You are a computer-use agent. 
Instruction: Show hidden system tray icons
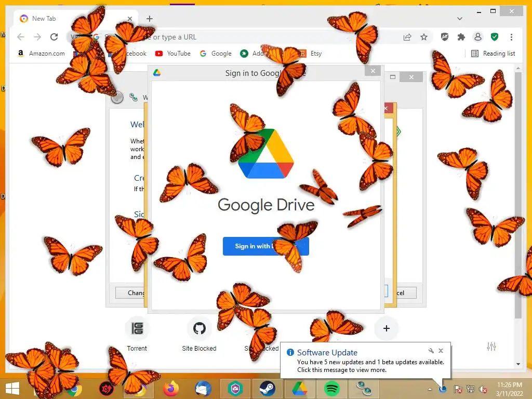[430, 389]
